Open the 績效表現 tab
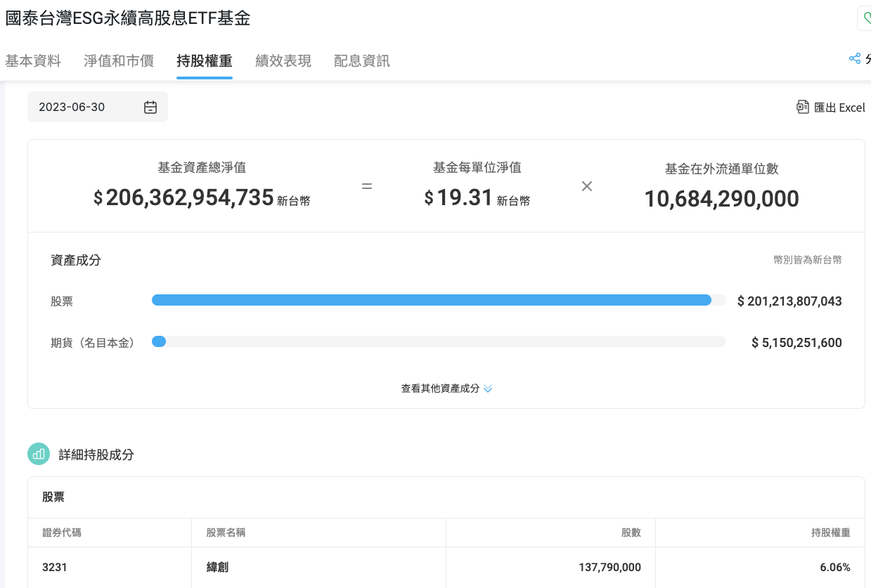 pos(283,61)
